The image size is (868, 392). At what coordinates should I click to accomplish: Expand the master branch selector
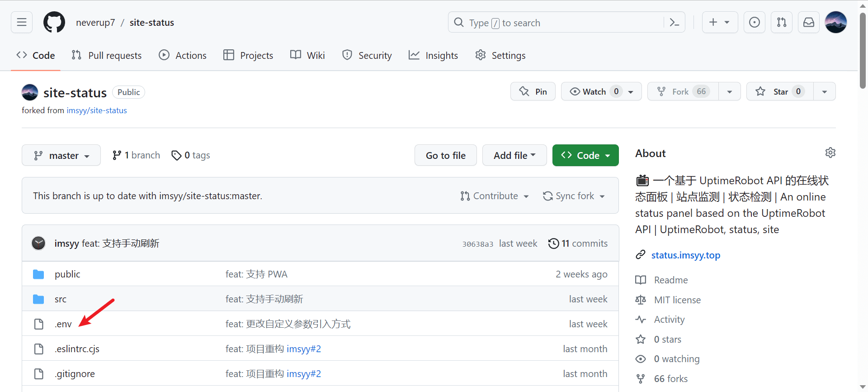[x=61, y=156]
